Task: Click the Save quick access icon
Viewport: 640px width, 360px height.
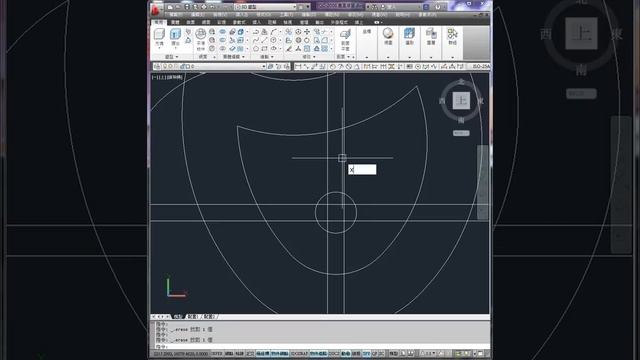Action: (187, 7)
